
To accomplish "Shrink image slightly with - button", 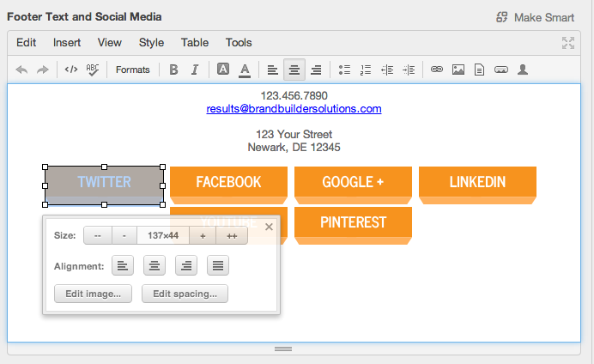I will coord(124,235).
